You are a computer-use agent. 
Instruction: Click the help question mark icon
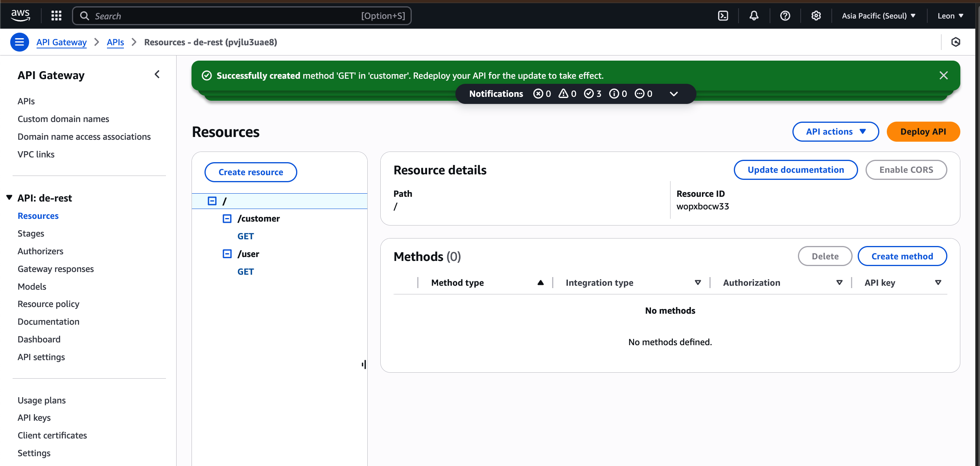click(x=785, y=16)
